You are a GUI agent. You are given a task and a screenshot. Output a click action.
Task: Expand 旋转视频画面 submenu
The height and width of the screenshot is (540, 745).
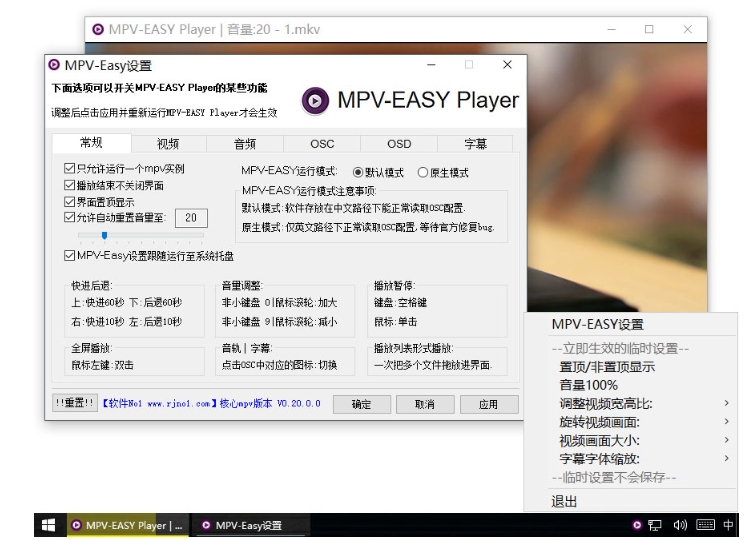(x=630, y=422)
